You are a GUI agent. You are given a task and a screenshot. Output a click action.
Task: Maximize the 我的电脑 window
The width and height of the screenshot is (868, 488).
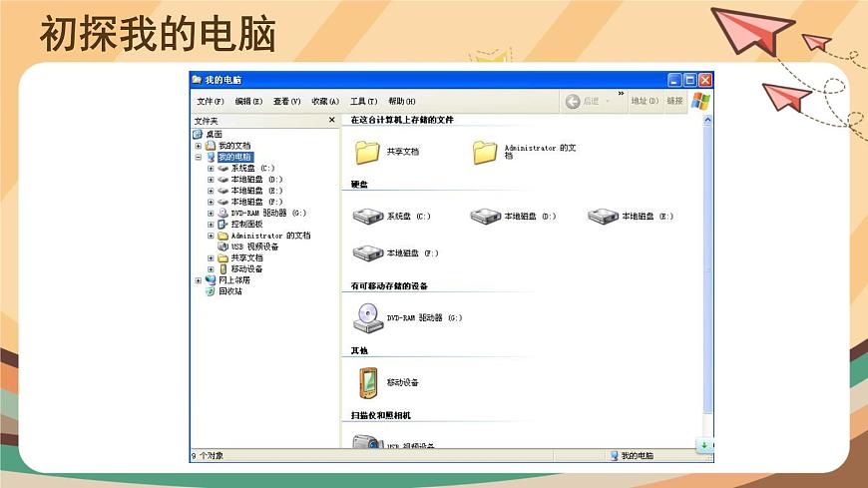(689, 80)
